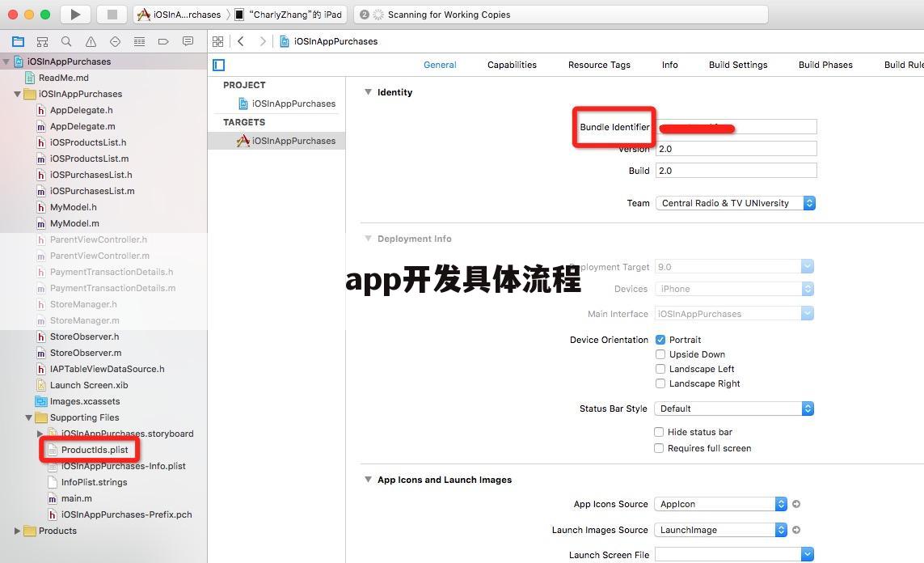Stop the running build
Viewport: 924px width, 563px height.
pyautogui.click(x=112, y=14)
